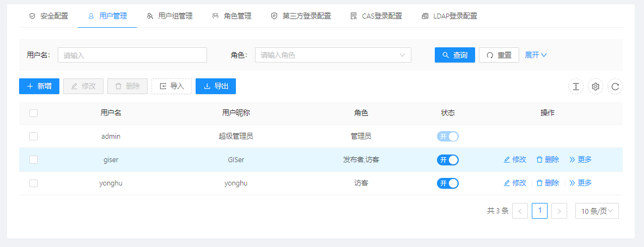This screenshot has width=644, height=247.
Task: Select the checkbox for admin row
Action: pyautogui.click(x=34, y=137)
